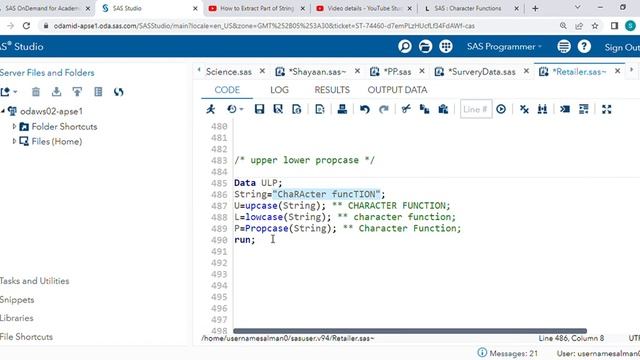Paste from clipboard icon
The image size is (640, 360).
coord(443,109)
